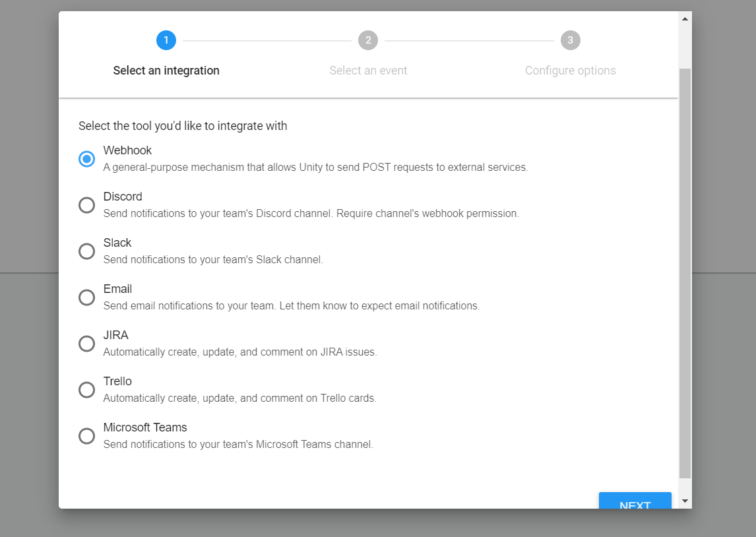Select the Webhook radio button
This screenshot has width=756, height=537.
coord(87,158)
